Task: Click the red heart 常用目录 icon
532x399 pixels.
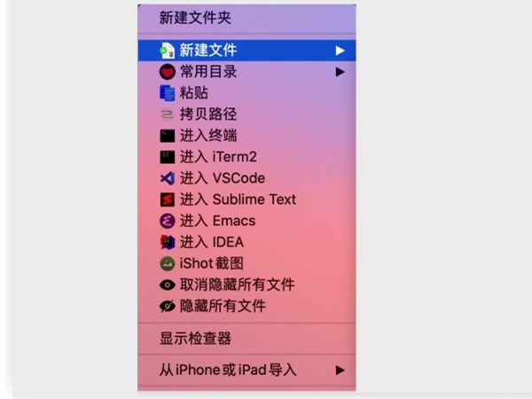Action: (x=168, y=72)
